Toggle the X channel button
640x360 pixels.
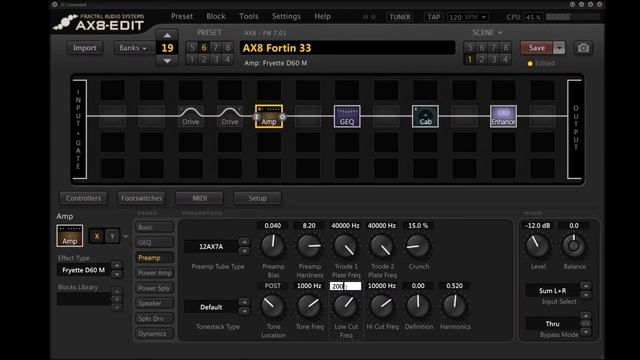pos(97,236)
